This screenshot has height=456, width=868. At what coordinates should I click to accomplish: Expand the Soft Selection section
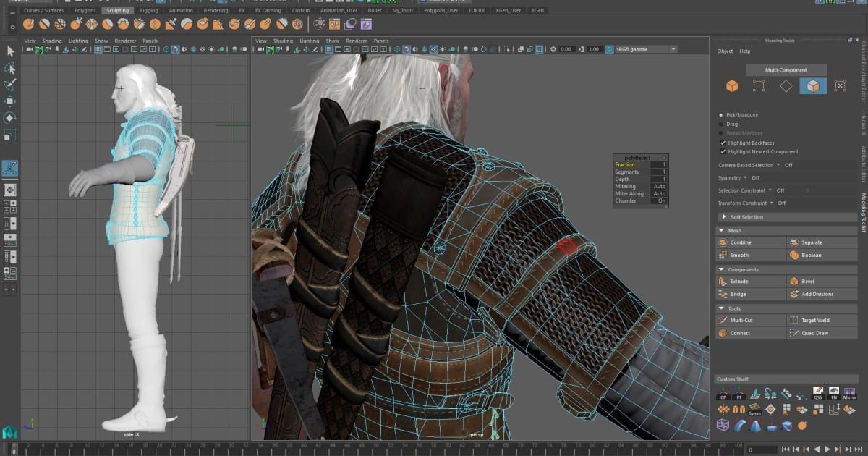746,217
